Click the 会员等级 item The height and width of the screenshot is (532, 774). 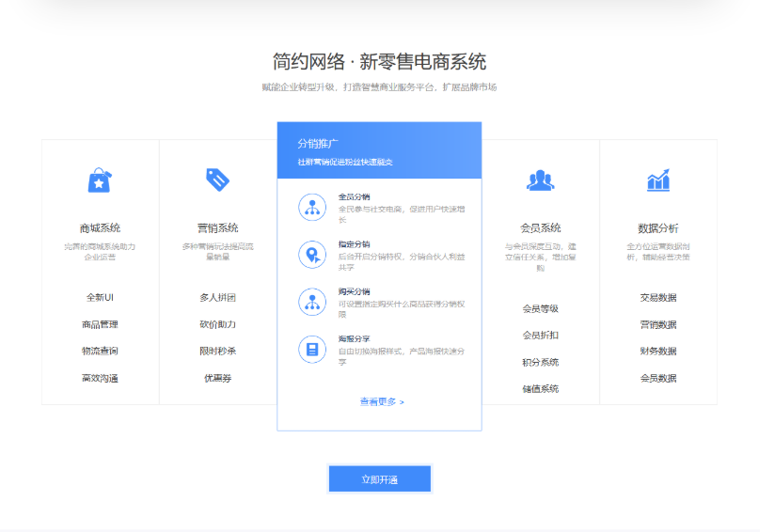[x=540, y=309]
